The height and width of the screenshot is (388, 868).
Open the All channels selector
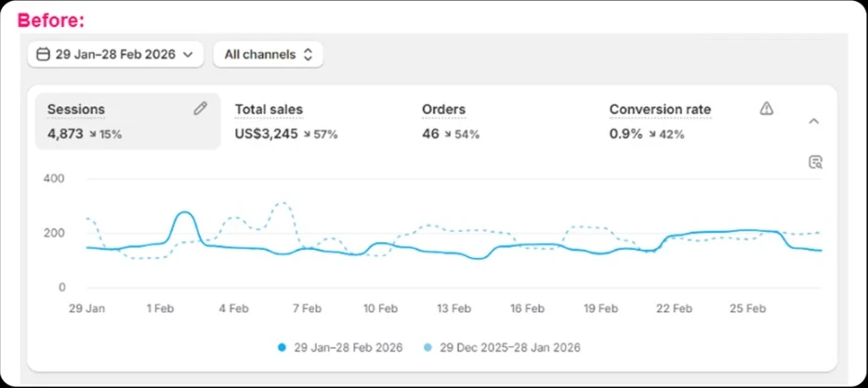(x=268, y=54)
